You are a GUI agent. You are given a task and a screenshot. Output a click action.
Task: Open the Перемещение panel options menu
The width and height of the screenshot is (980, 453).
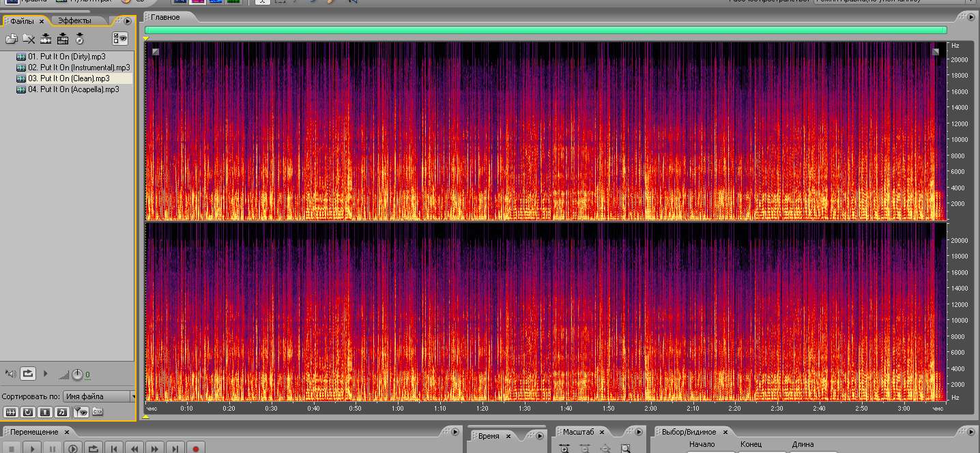point(455,432)
